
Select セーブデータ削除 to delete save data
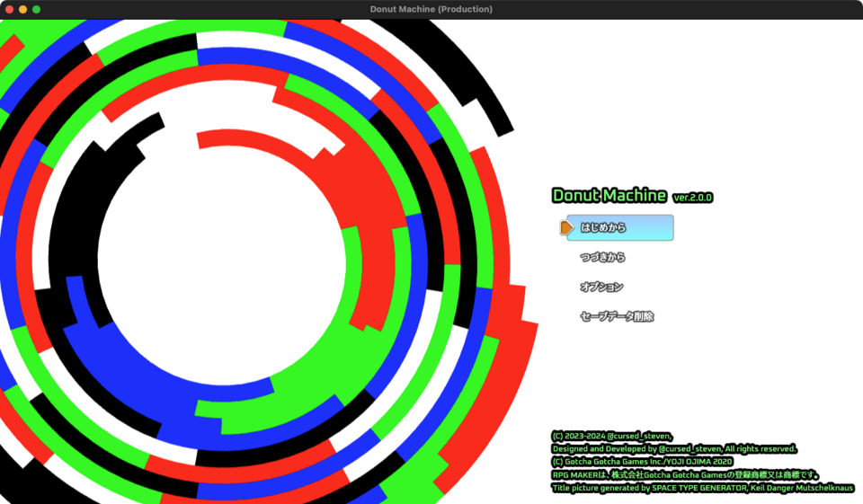pyautogui.click(x=617, y=316)
